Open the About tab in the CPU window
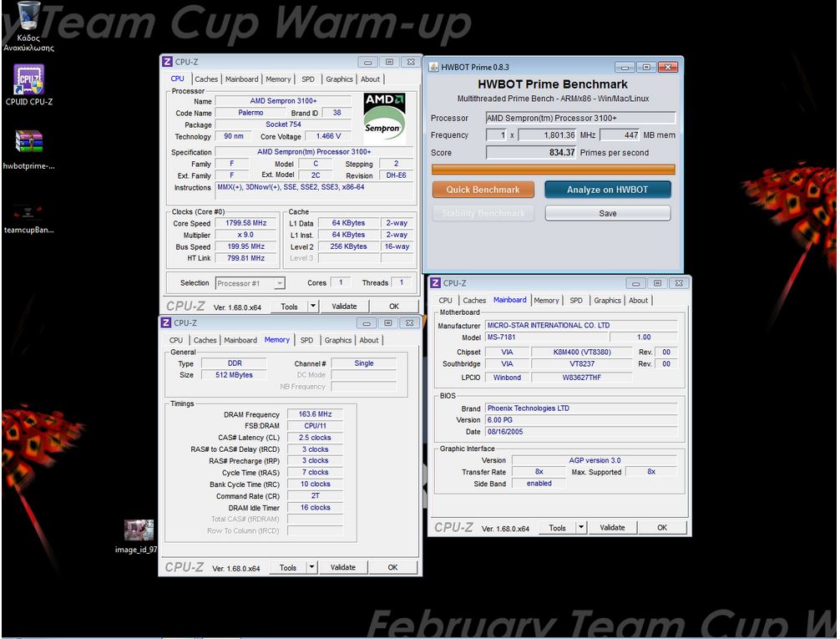The image size is (840, 639). pyautogui.click(x=370, y=79)
